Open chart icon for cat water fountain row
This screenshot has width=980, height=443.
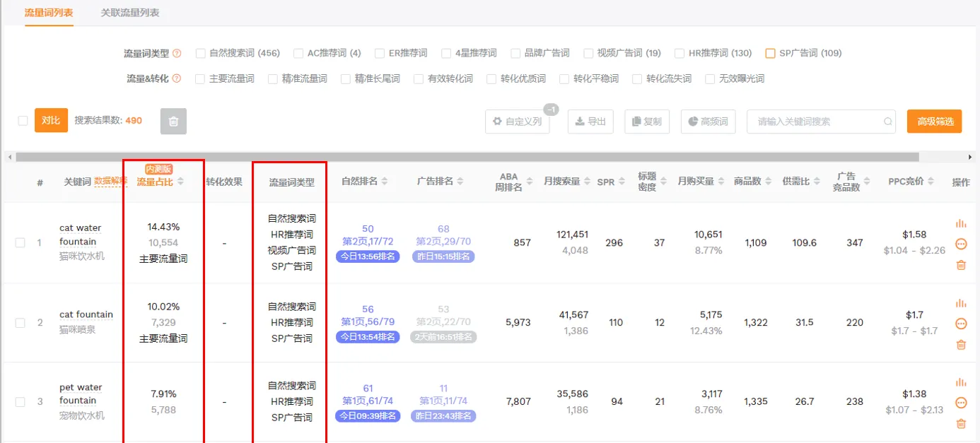click(961, 224)
